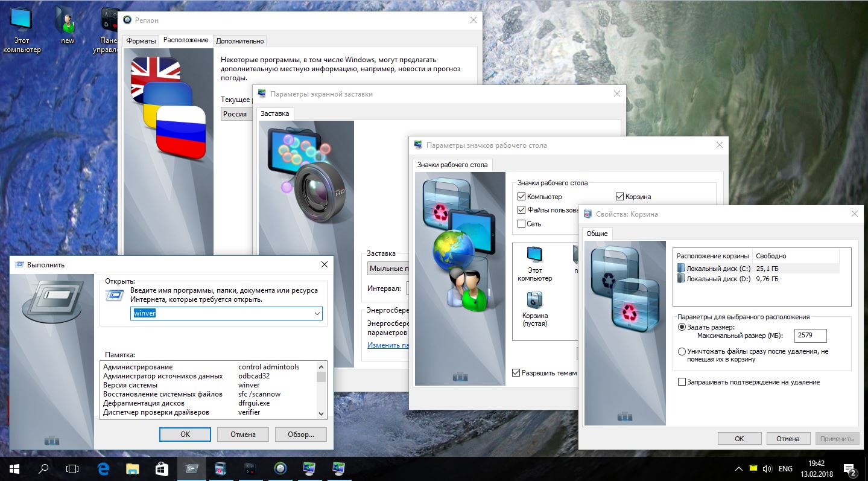This screenshot has height=481, width=868.
Task: Select the 'Этот компьютер' desktop shortcut
Action: (22, 30)
